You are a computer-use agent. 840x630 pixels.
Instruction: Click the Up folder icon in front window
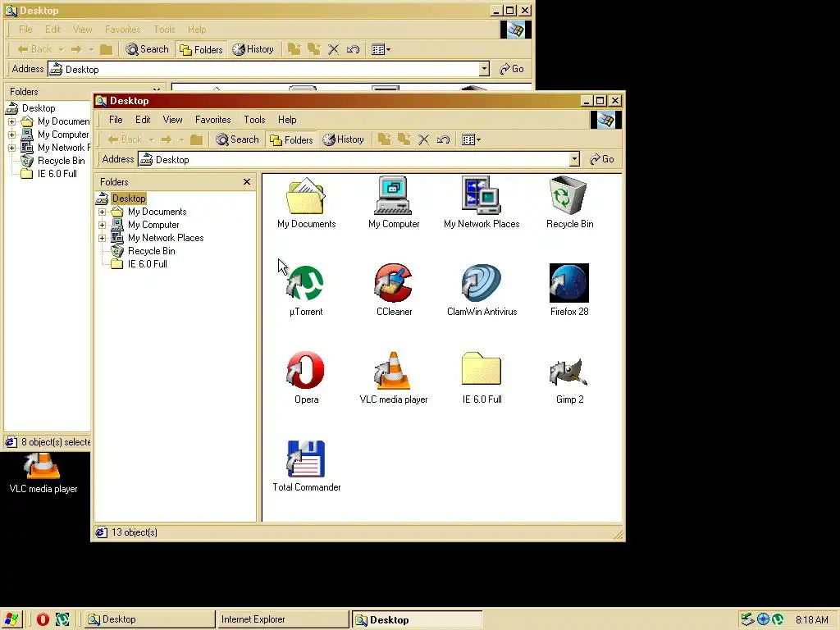click(196, 139)
